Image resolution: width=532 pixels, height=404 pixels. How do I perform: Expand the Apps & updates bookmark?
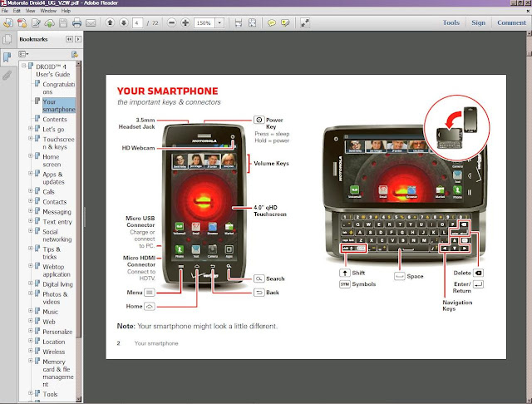pos(31,174)
